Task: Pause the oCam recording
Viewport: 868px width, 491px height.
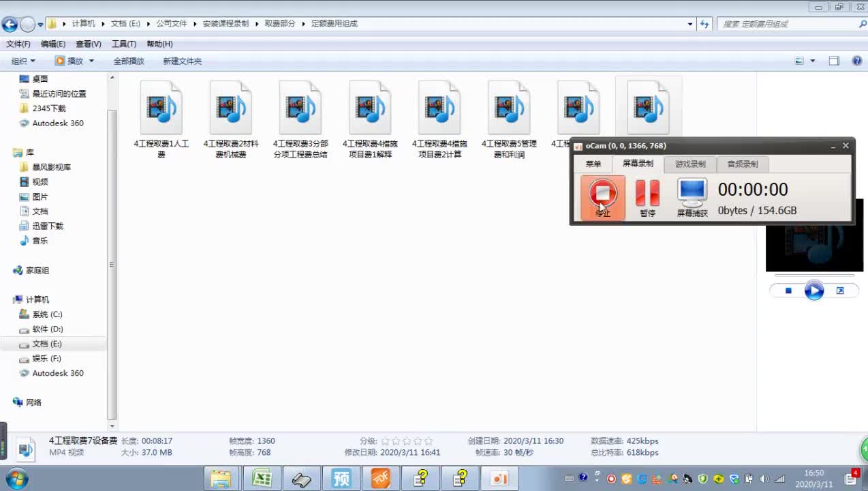Action: click(647, 198)
